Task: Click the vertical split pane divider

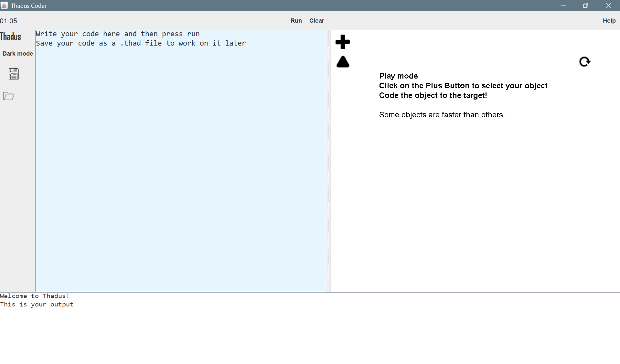Action: pyautogui.click(x=328, y=161)
